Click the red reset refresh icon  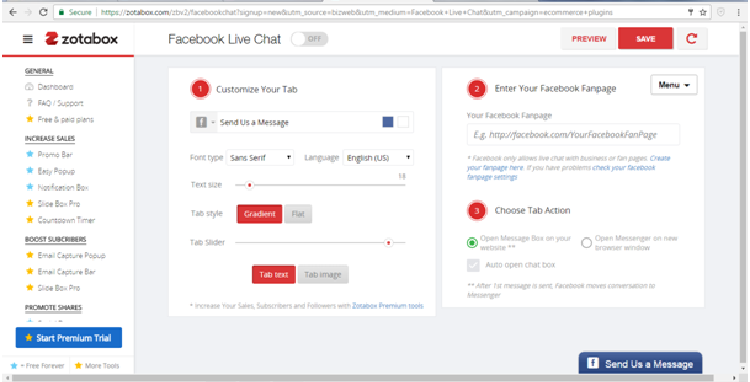692,39
